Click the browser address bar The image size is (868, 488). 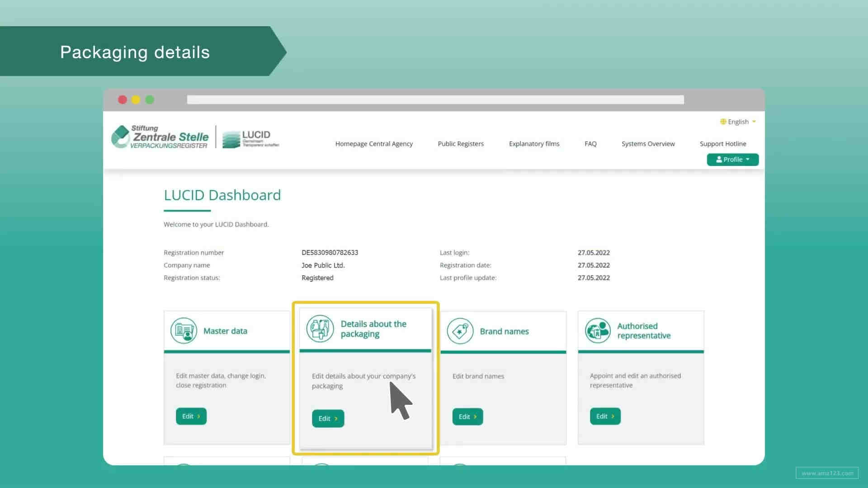point(435,100)
